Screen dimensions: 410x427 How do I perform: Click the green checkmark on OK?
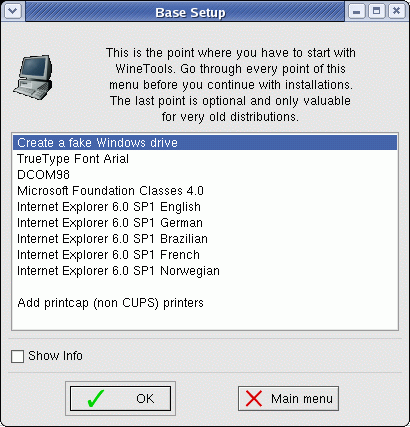[96, 399]
